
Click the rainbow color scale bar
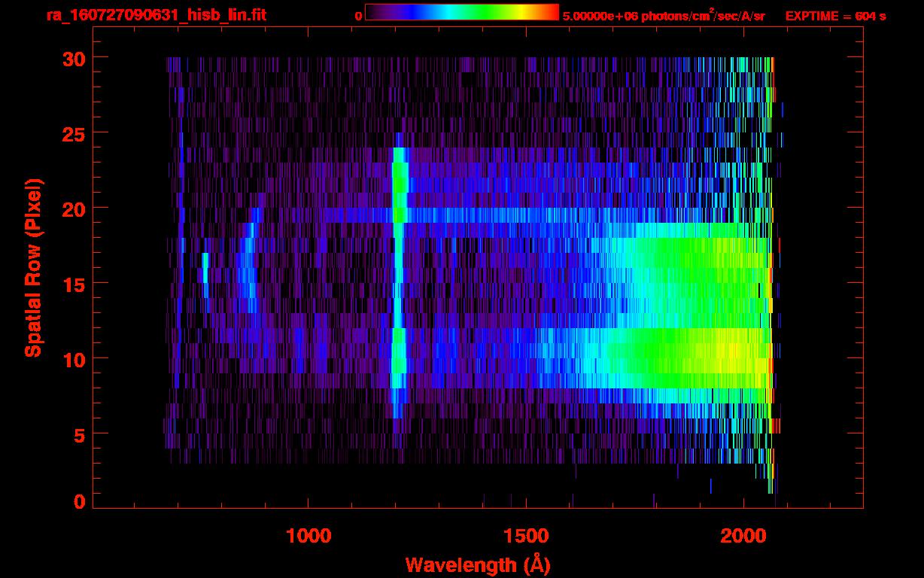click(461, 13)
